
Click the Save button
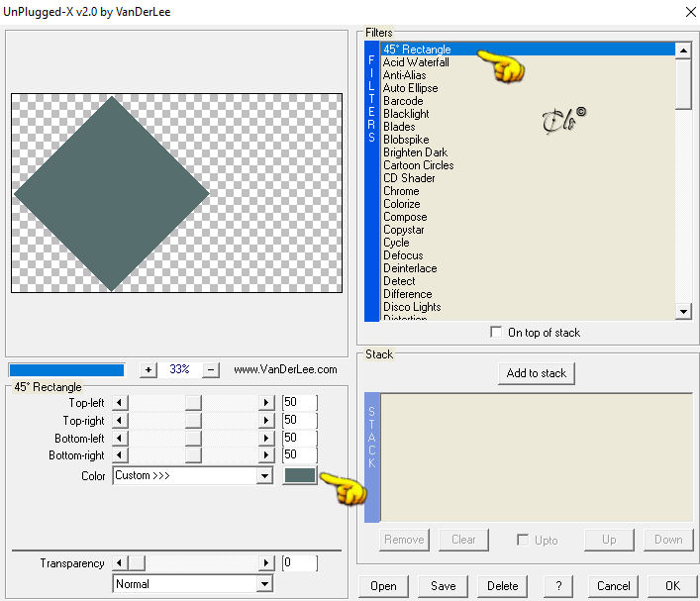coord(443,586)
